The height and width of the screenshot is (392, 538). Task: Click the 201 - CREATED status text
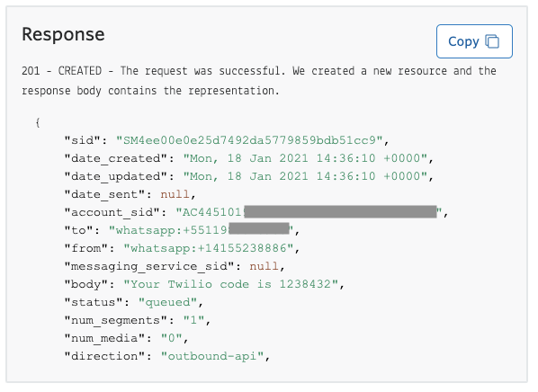point(62,71)
